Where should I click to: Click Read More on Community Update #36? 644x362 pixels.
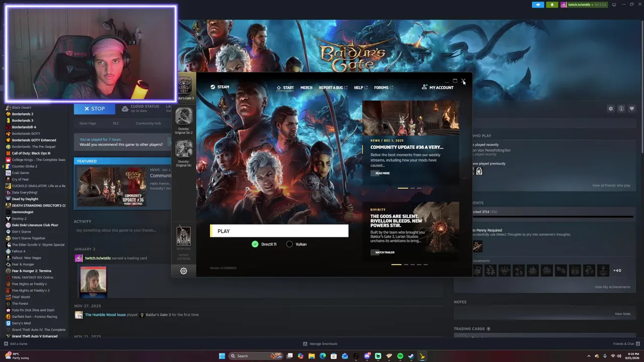point(382,173)
